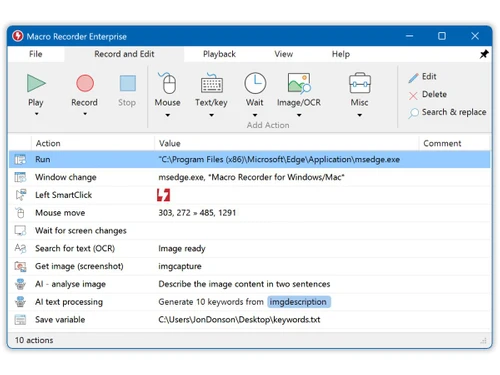Click the Run row icon
The width and height of the screenshot is (500, 375).
[20, 160]
